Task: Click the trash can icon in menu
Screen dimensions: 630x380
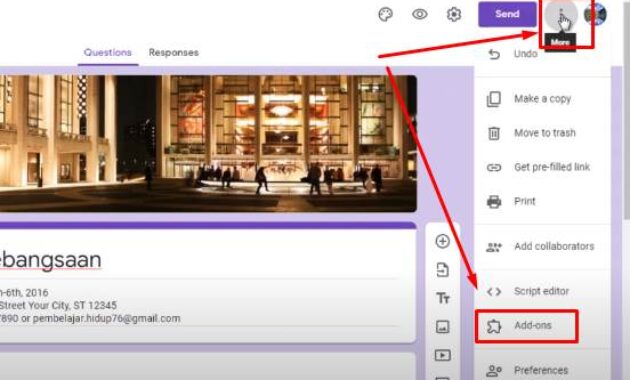Action: [494, 133]
